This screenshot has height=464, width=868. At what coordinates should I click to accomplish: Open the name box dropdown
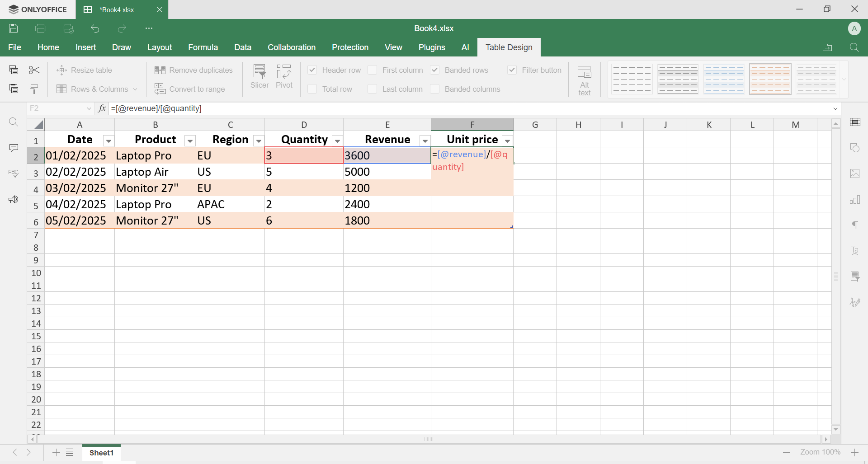click(89, 108)
